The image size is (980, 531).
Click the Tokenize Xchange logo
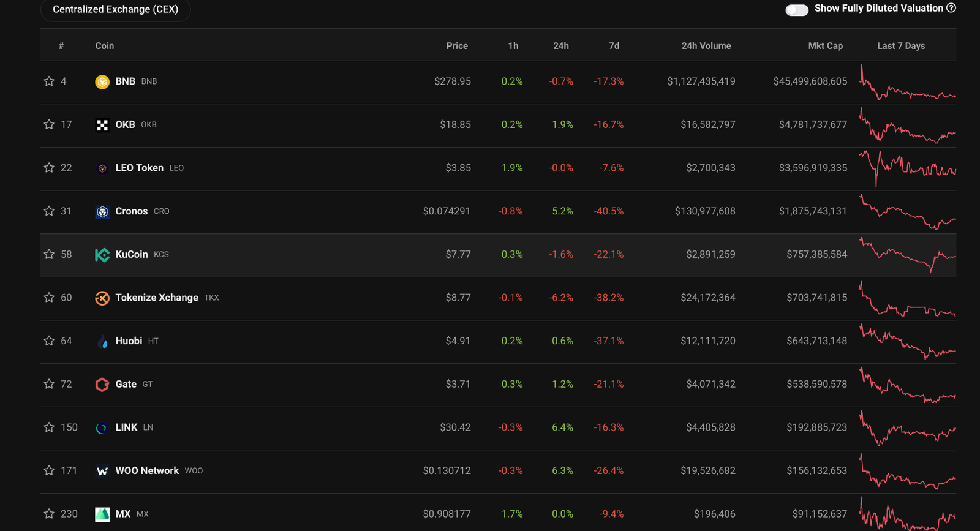point(102,298)
